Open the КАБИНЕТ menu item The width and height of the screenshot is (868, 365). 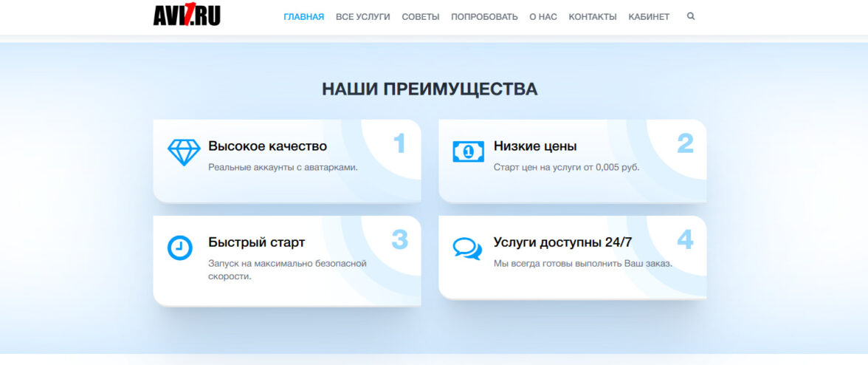point(649,16)
